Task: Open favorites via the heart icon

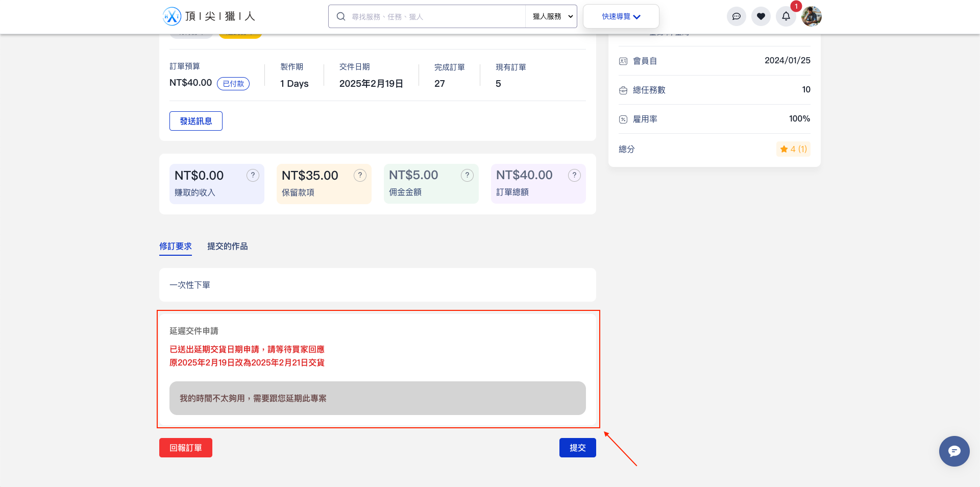Action: pyautogui.click(x=761, y=16)
